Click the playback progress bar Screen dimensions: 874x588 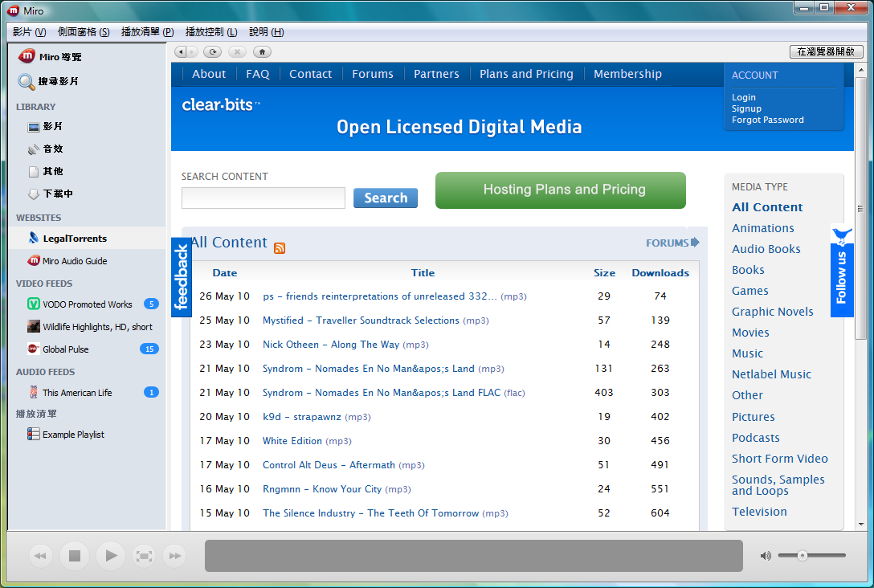[x=474, y=556]
